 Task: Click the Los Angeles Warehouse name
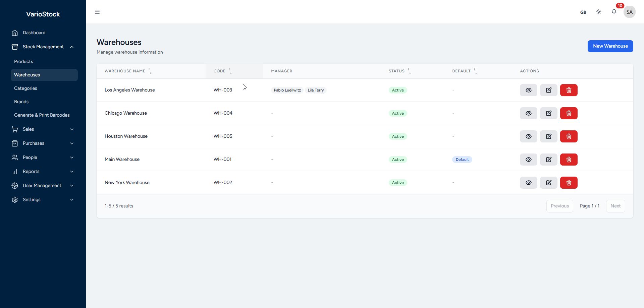[x=130, y=90]
